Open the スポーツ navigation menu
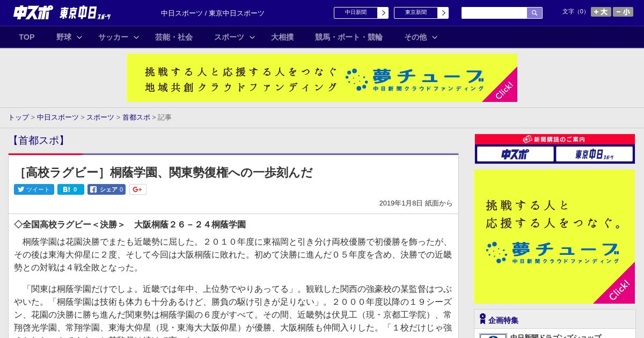 (229, 37)
